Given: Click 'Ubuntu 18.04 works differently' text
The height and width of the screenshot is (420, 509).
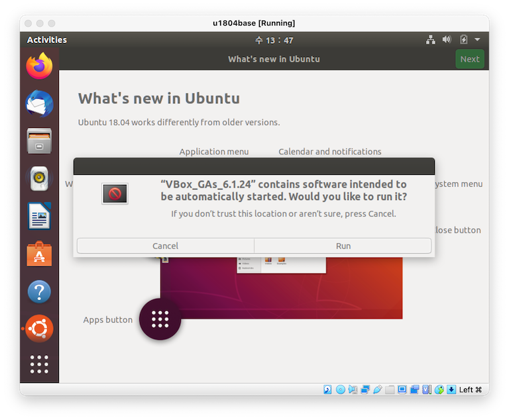Looking at the screenshot, I should tap(179, 123).
